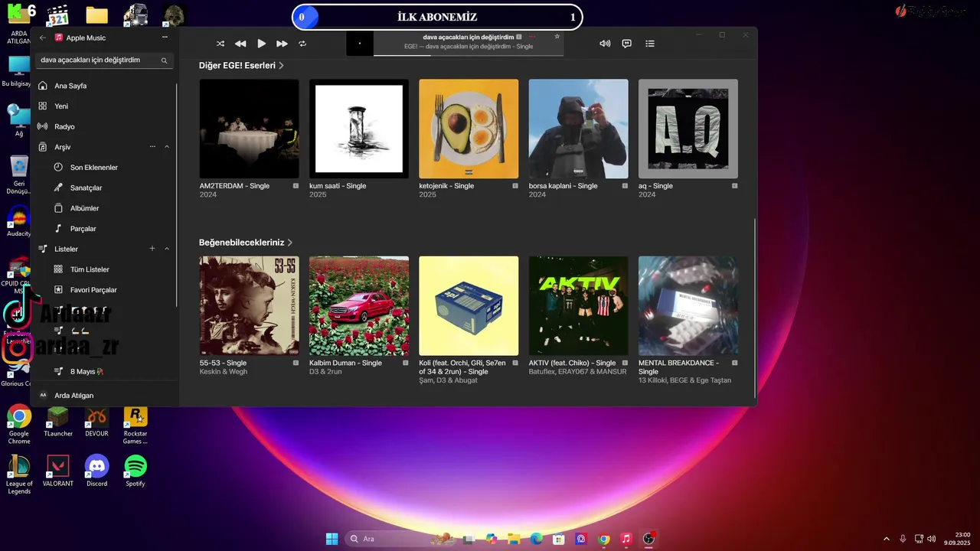980x551 pixels.
Task: Skip to the next track
Action: click(x=282, y=44)
